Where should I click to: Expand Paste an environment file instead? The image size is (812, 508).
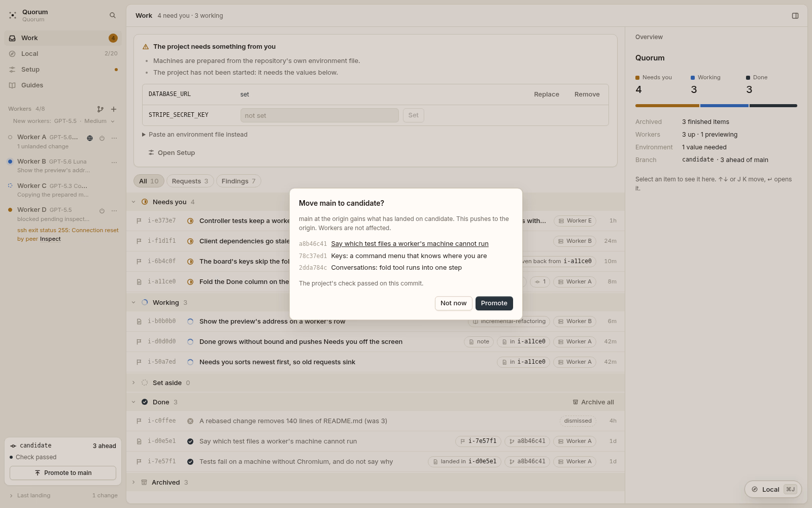(195, 135)
